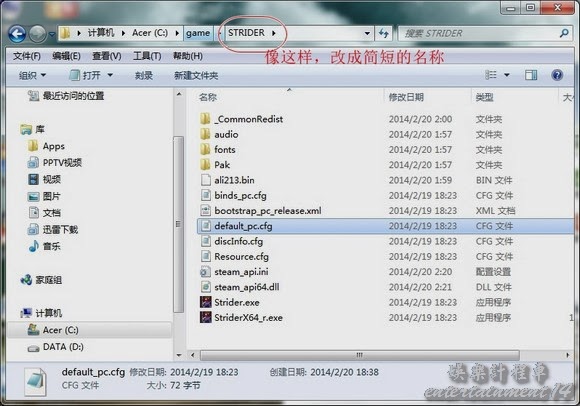
Task: Select the audio folder icon
Action: click(x=205, y=134)
